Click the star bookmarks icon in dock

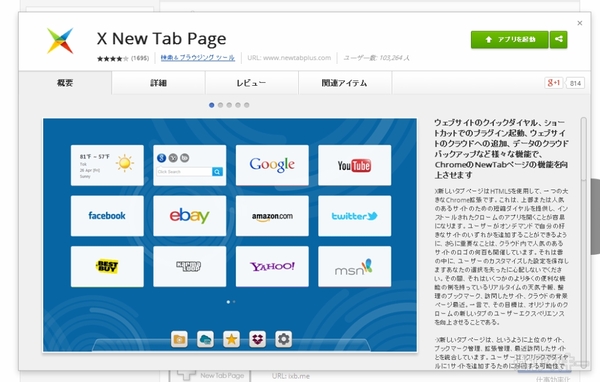click(232, 339)
